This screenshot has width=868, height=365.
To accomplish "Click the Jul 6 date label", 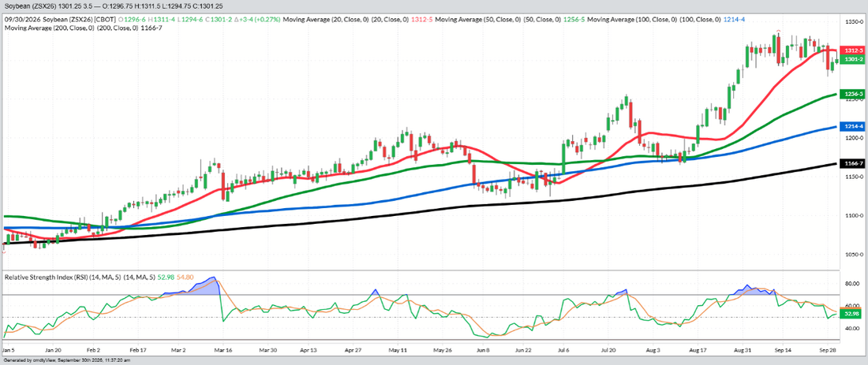I will tap(563, 350).
